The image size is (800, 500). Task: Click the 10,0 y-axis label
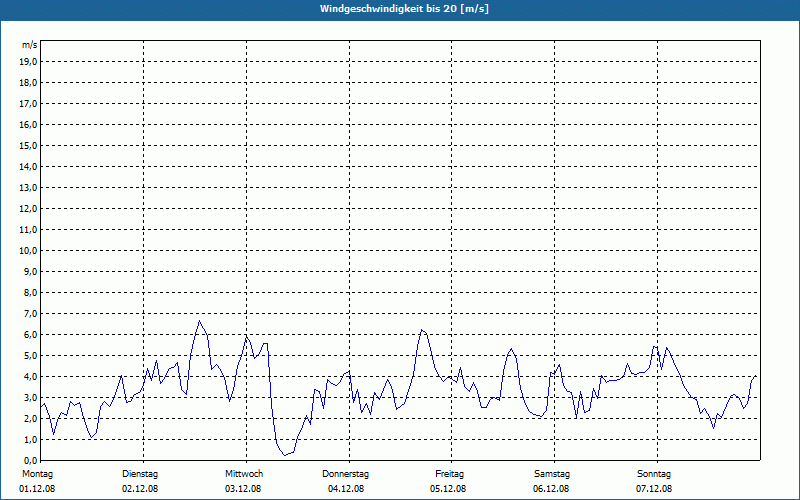[28, 251]
